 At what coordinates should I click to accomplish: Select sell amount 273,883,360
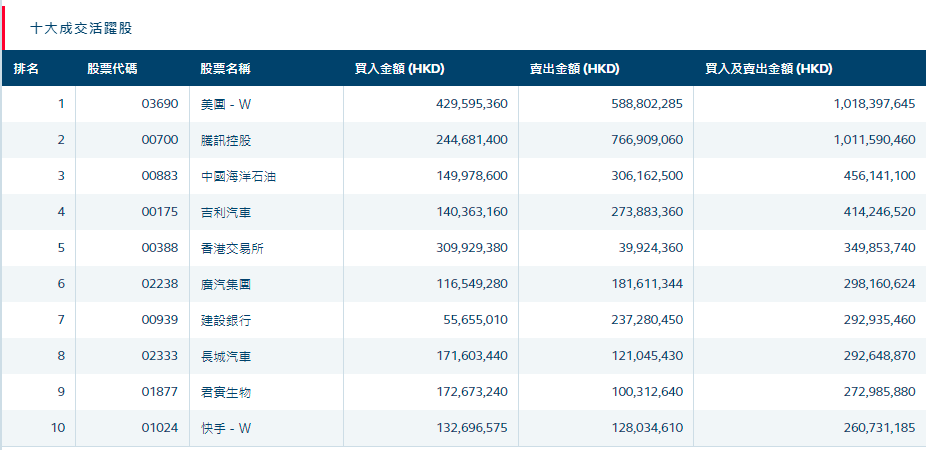click(x=647, y=212)
